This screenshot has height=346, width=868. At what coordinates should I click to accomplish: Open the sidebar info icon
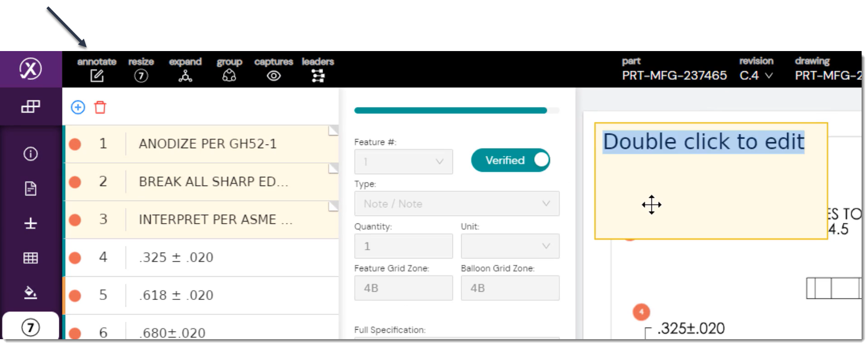click(x=31, y=154)
